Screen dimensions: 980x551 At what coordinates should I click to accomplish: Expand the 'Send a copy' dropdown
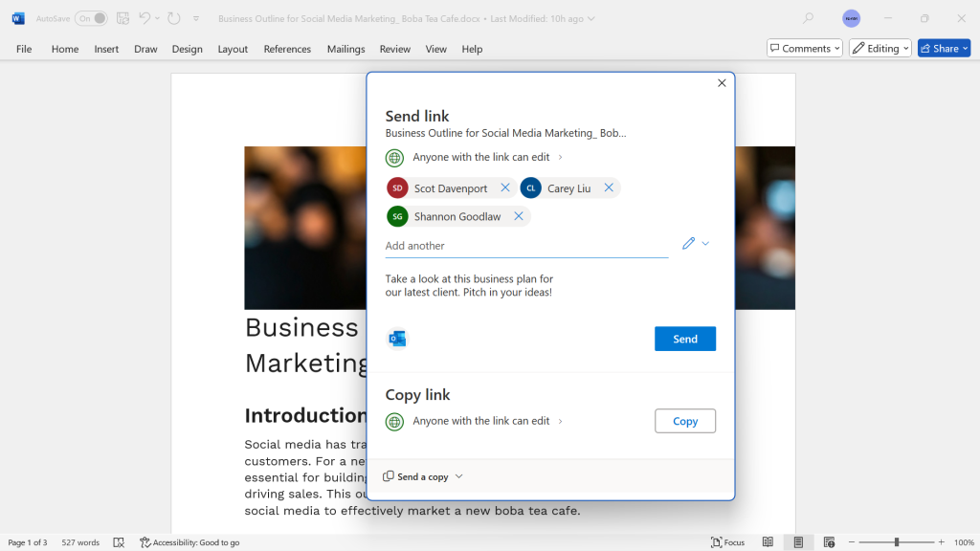pyautogui.click(x=423, y=476)
